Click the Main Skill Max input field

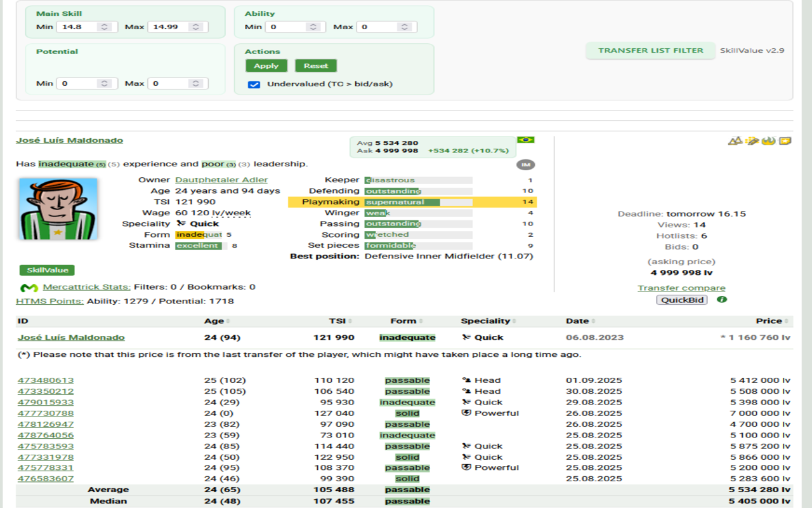(x=178, y=27)
